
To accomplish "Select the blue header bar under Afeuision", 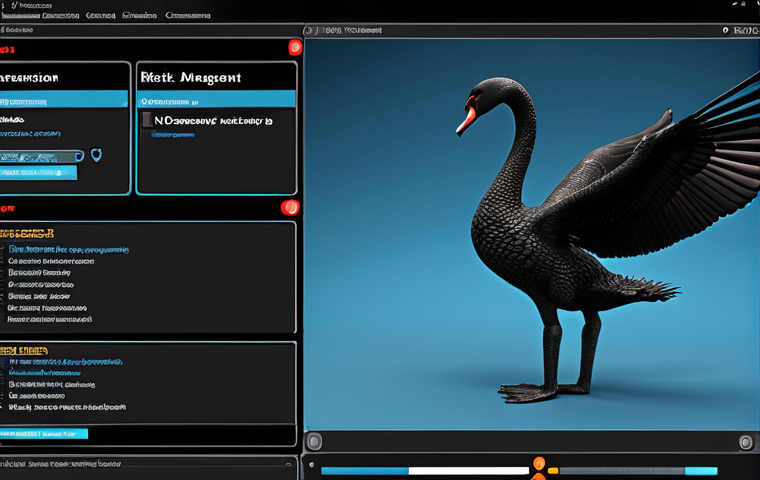I will pos(63,99).
